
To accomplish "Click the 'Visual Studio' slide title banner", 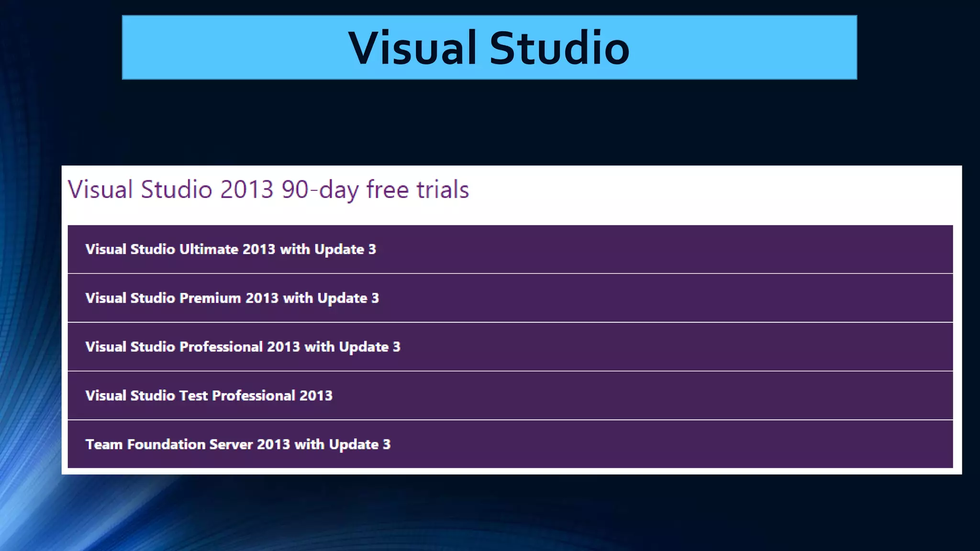I will 490,47.
